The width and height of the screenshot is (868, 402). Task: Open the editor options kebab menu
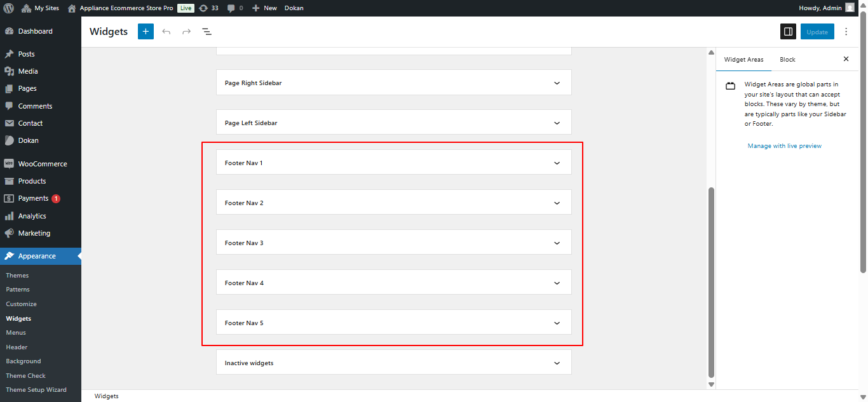point(846,31)
